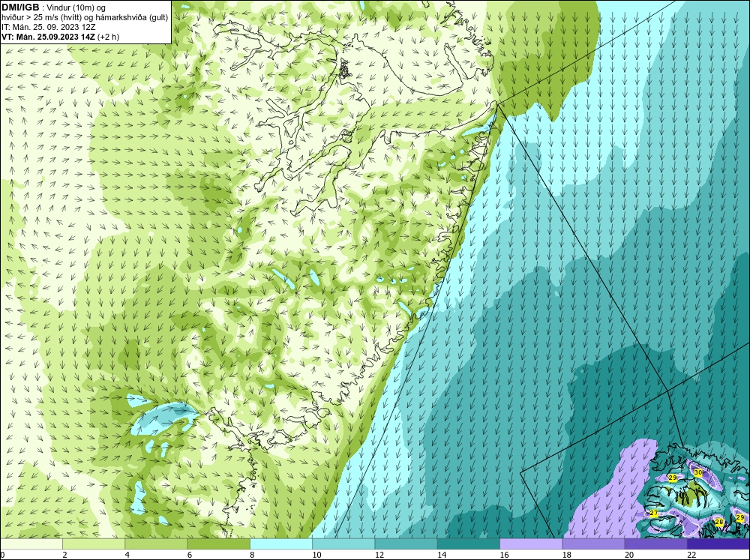Image resolution: width=750 pixels, height=560 pixels.
Task: Click the legend scale number 0
Action: (2, 555)
